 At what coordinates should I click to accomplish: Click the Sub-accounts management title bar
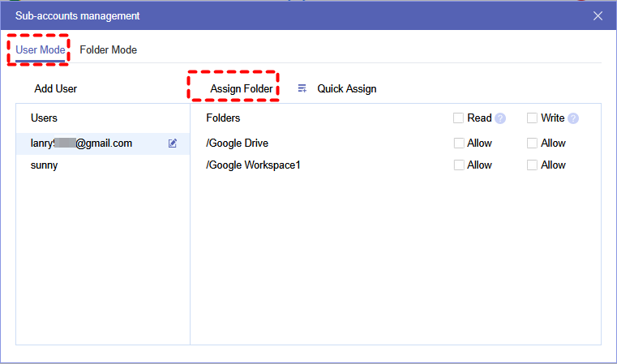click(x=284, y=15)
